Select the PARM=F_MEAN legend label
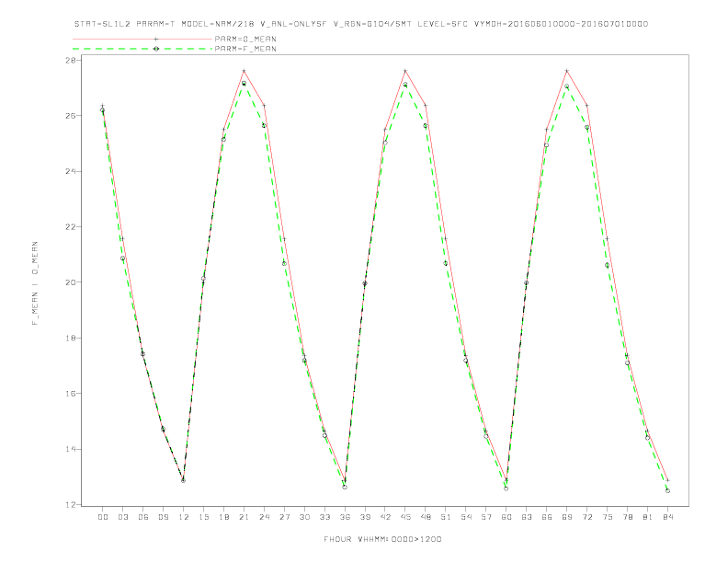The image size is (728, 563). 245,49
